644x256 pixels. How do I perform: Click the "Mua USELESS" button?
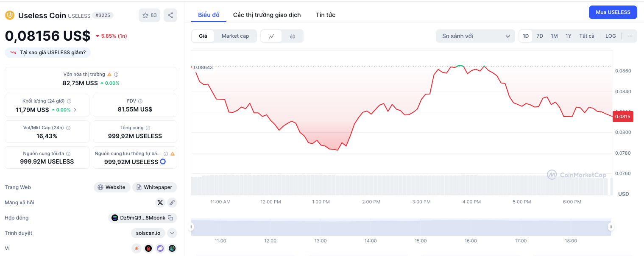click(x=613, y=12)
